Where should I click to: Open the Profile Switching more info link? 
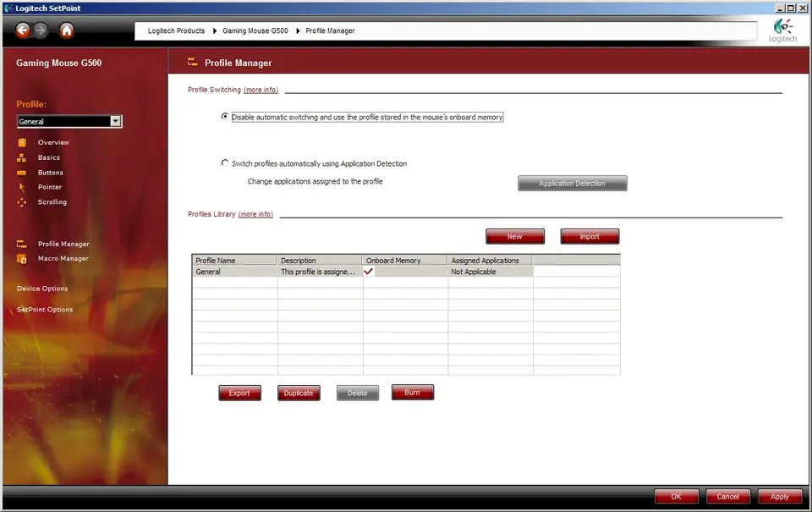[x=261, y=90]
